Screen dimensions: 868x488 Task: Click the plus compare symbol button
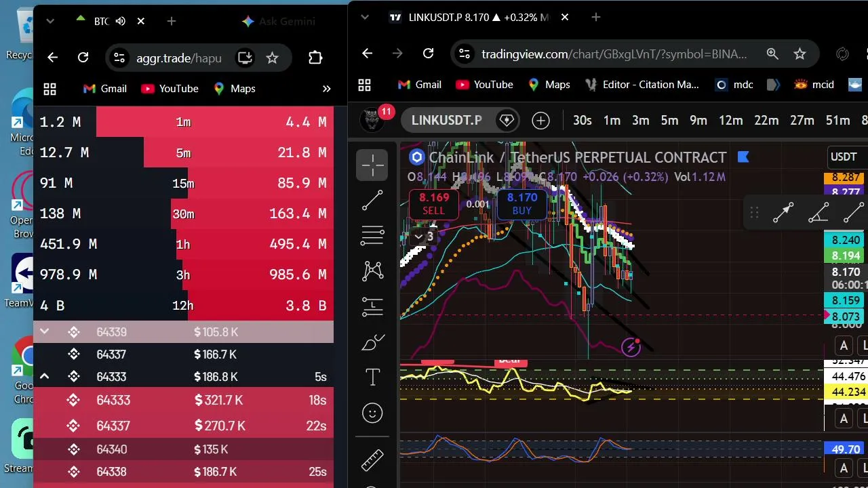pos(540,121)
